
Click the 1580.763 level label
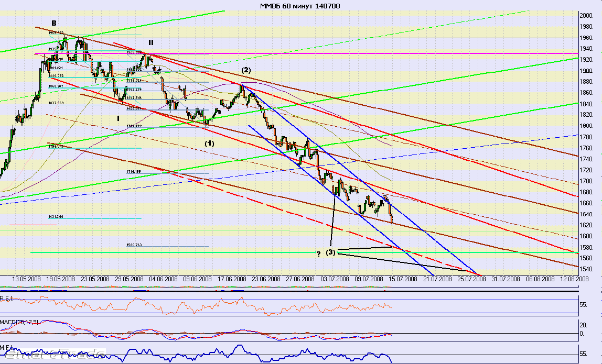pyautogui.click(x=134, y=245)
